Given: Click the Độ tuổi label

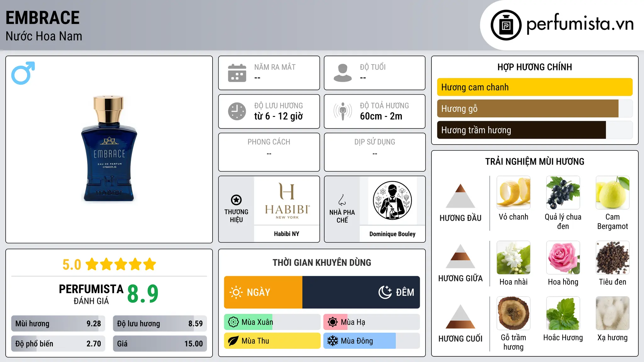Looking at the screenshot, I should (373, 67).
